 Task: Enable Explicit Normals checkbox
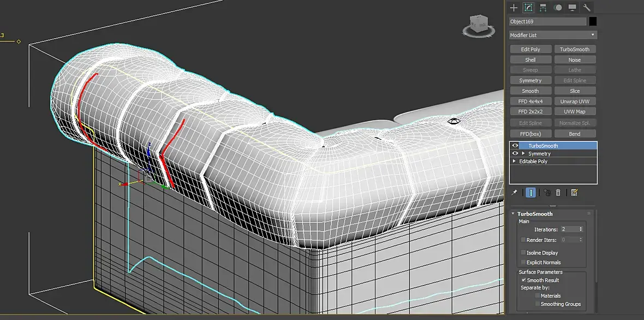[x=523, y=262]
